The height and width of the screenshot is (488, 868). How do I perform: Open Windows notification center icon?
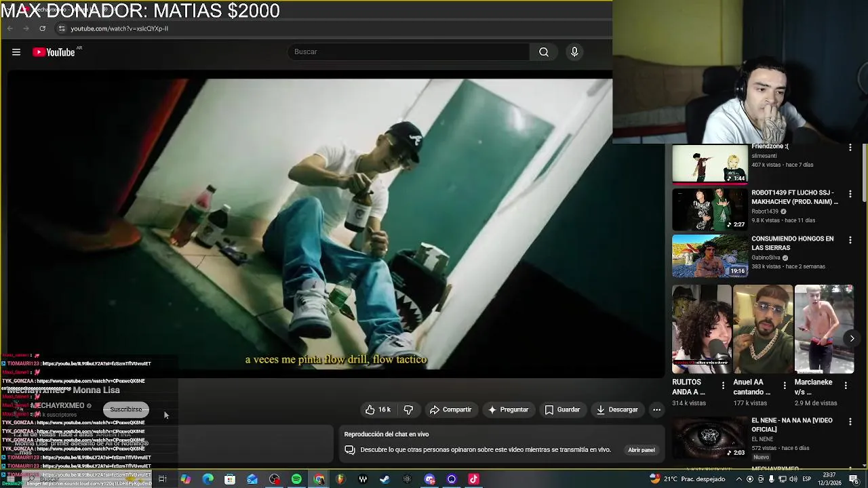point(854,479)
